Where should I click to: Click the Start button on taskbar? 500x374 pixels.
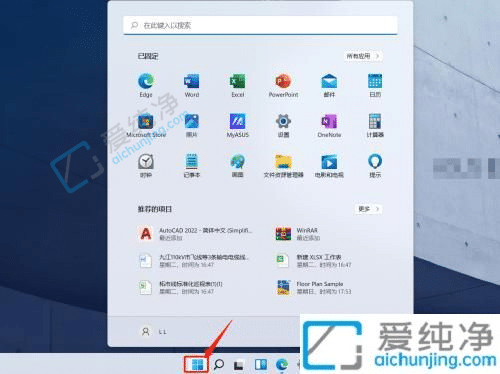click(x=197, y=364)
